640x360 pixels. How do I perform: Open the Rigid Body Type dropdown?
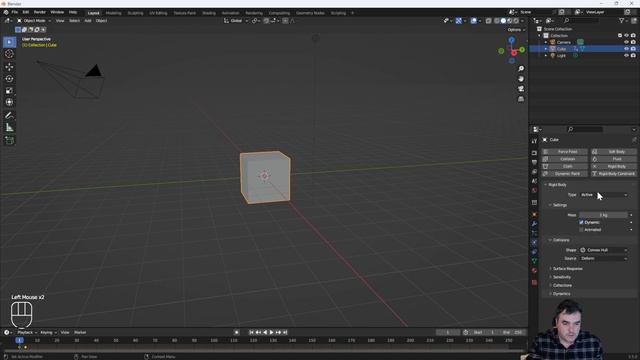tap(604, 195)
